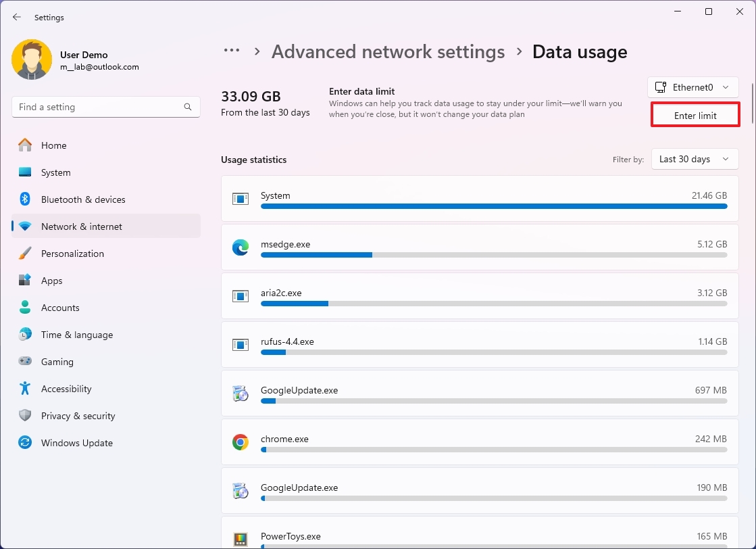
Task: Click the 697 MB GoogleUpdate.exe icon
Action: [240, 393]
